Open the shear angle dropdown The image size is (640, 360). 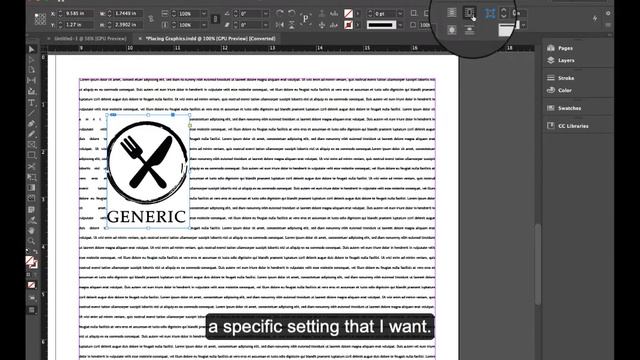click(265, 25)
